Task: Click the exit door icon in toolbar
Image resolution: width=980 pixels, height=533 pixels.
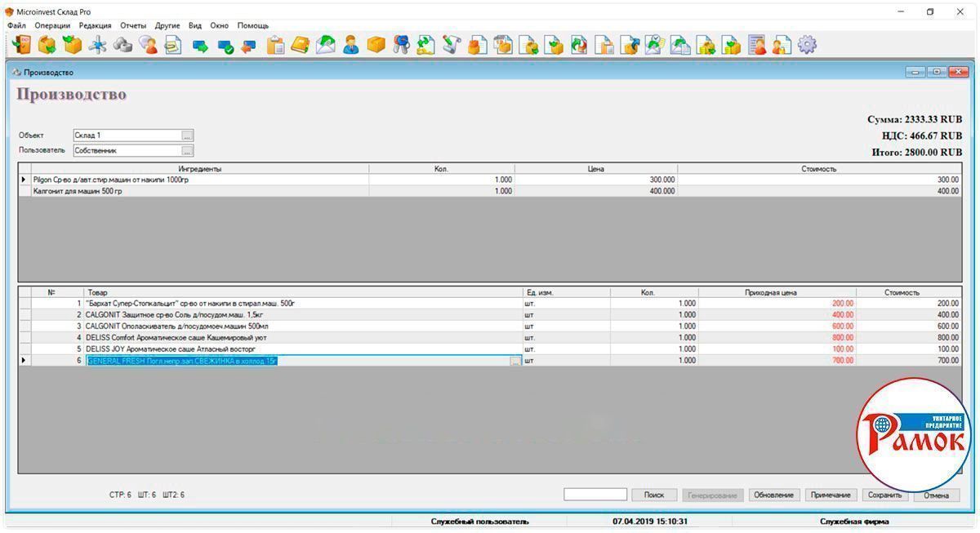Action: tap(21, 45)
